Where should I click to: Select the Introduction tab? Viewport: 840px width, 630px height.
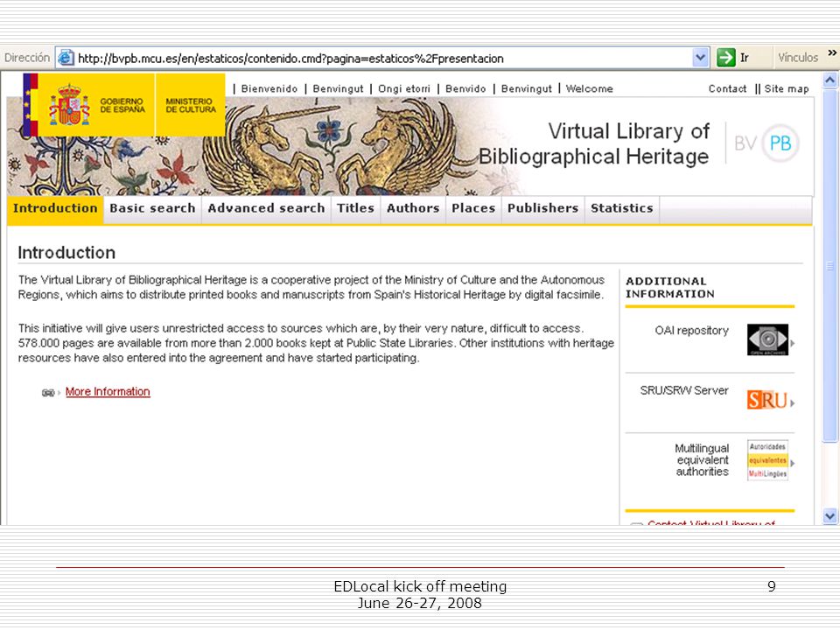(x=55, y=208)
